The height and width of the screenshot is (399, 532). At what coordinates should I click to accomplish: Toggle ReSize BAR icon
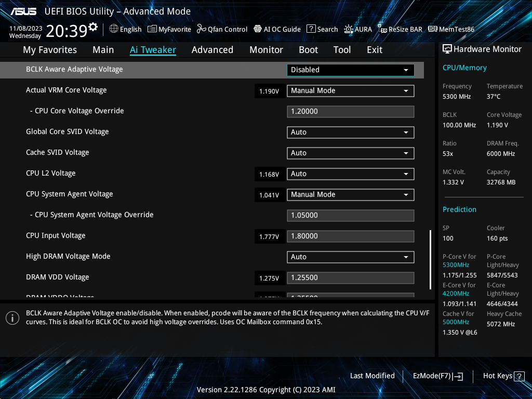382,29
